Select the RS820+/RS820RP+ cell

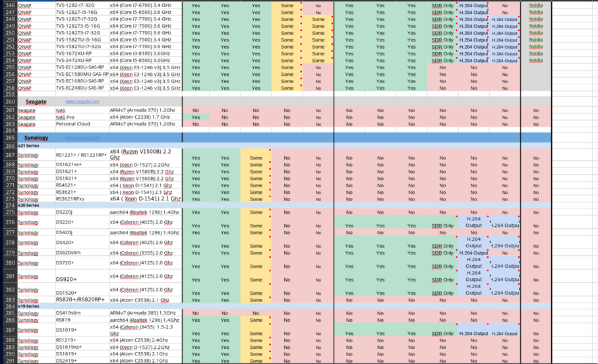coord(82,300)
